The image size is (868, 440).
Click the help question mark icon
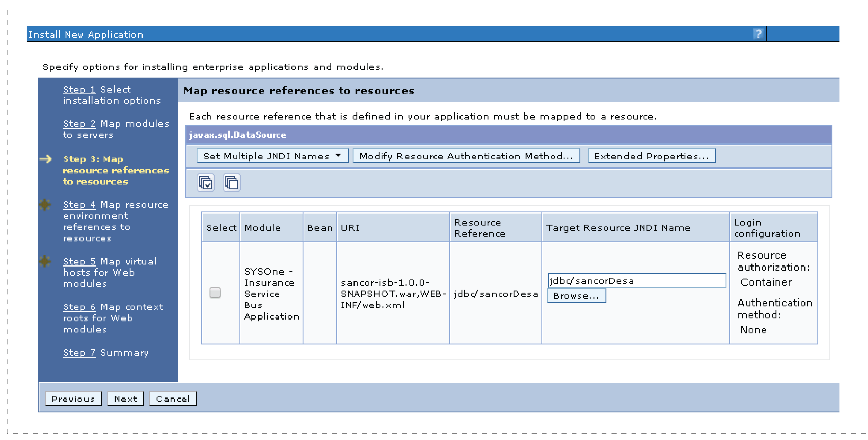pyautogui.click(x=758, y=34)
